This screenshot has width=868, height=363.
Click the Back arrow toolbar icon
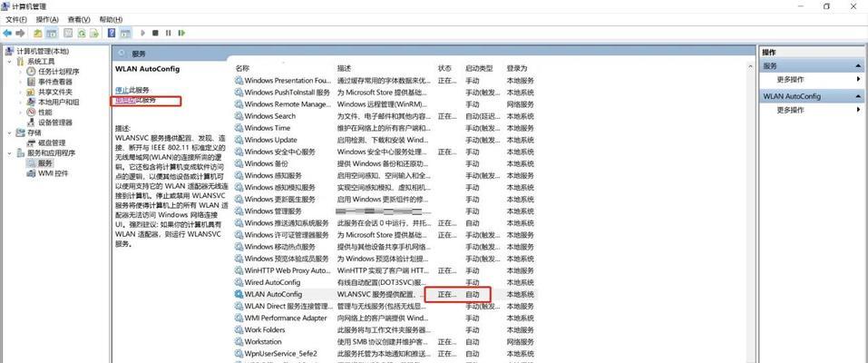coord(7,34)
